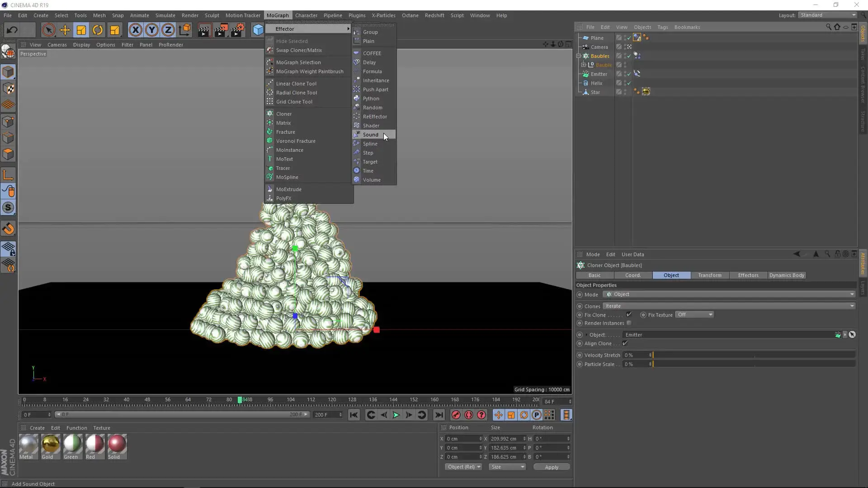Select the Live Selection tool
The height and width of the screenshot is (488, 868).
[x=48, y=30]
